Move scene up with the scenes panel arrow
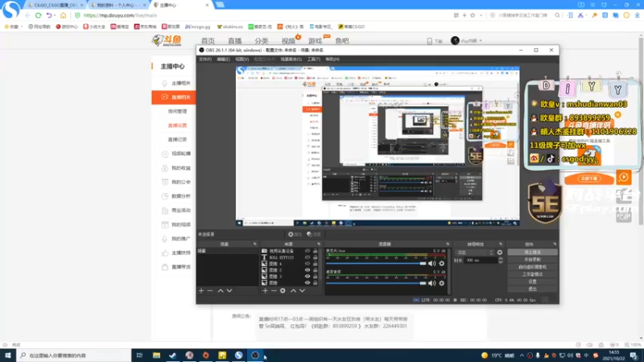This screenshot has height=362, width=644. pyautogui.click(x=221, y=290)
